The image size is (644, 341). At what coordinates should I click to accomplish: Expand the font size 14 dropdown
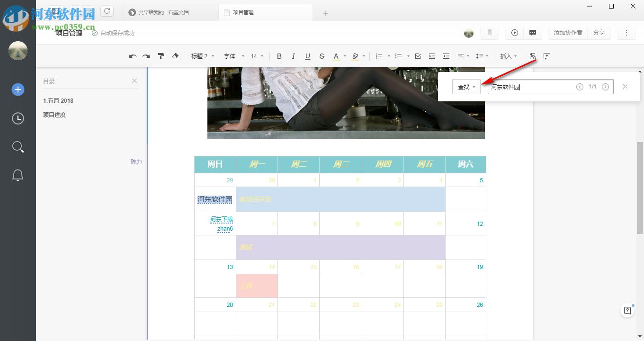[257, 56]
